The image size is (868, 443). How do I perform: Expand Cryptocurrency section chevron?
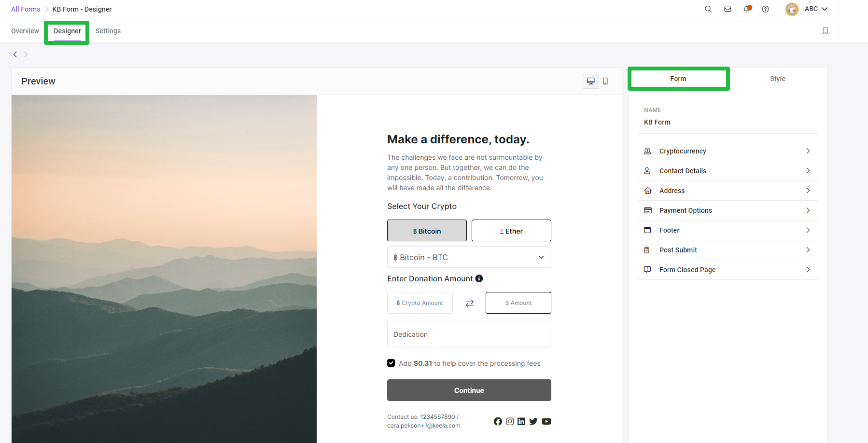[808, 151]
